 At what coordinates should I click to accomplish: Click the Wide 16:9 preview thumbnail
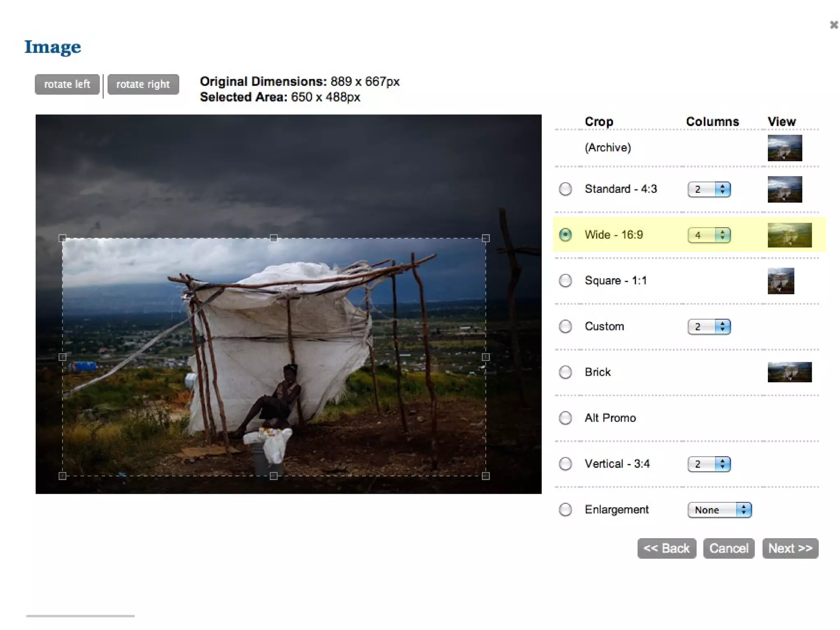pyautogui.click(x=789, y=235)
